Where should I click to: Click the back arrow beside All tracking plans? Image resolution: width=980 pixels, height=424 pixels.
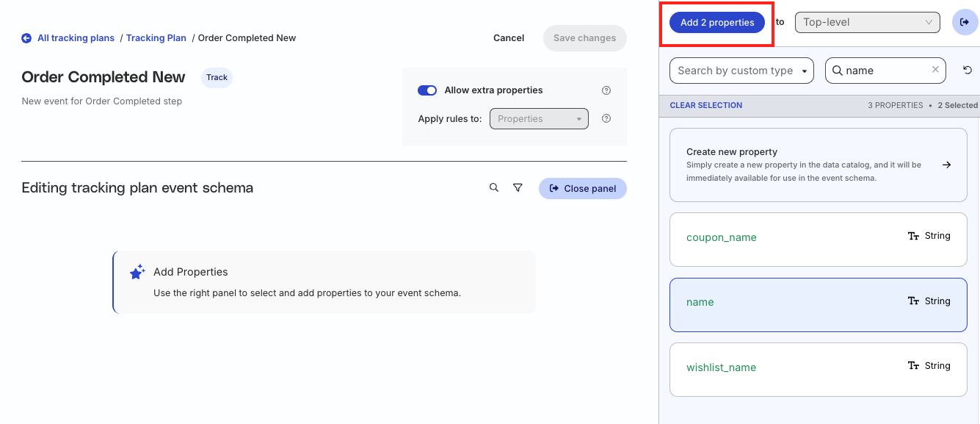(26, 38)
